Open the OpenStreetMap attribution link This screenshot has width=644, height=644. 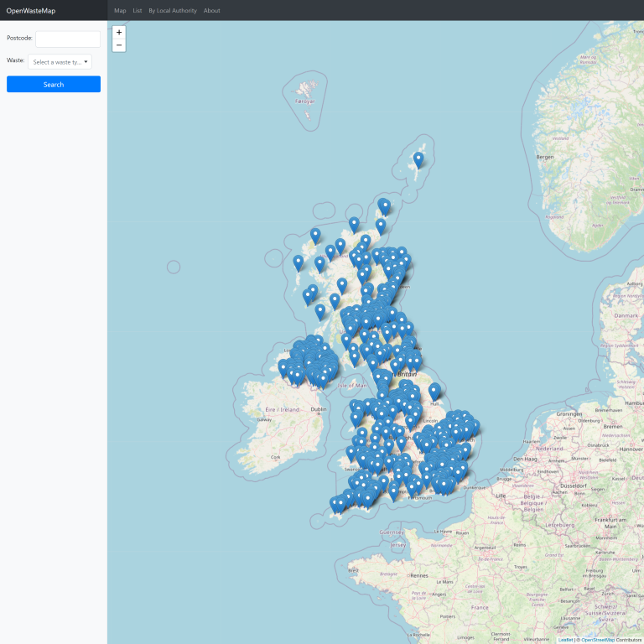coord(598,640)
